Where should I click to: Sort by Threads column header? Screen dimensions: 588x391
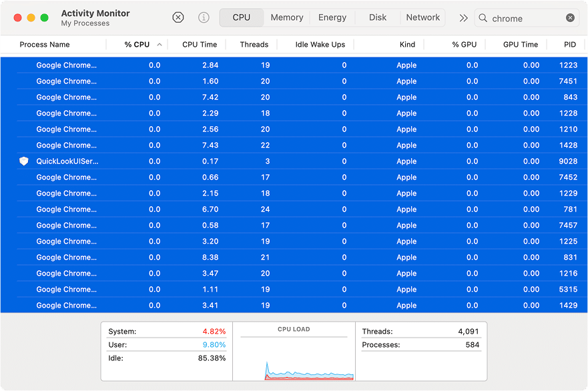254,45
